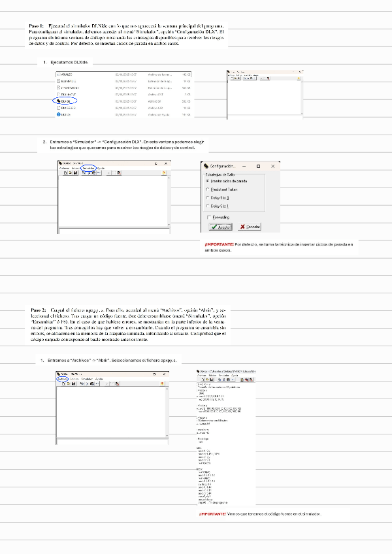Pick the 'Delay Slot 1' radio option
This screenshot has width=392, height=554.
[x=207, y=206]
